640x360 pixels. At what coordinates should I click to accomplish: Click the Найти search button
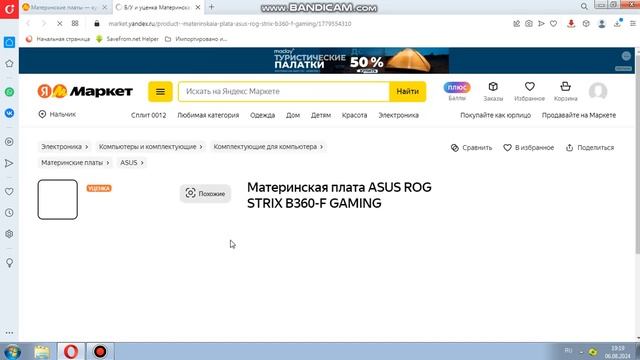click(407, 91)
